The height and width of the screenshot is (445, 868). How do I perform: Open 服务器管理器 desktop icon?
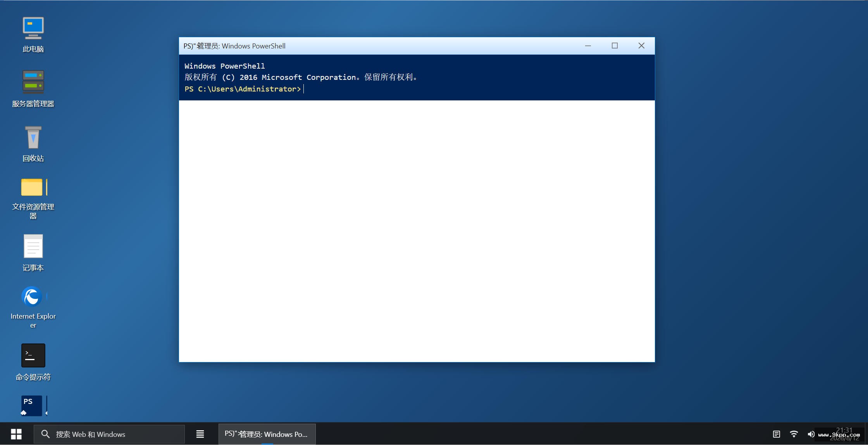(x=33, y=89)
